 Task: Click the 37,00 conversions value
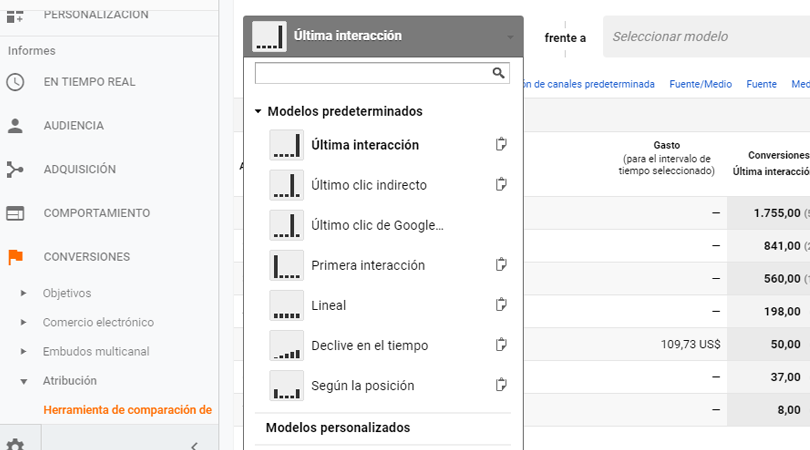[785, 377]
